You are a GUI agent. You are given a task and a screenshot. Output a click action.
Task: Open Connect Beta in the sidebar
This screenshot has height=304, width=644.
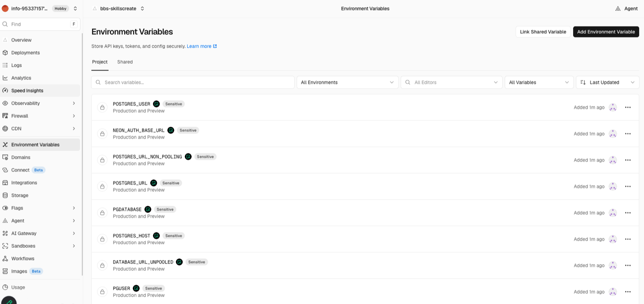(x=40, y=170)
